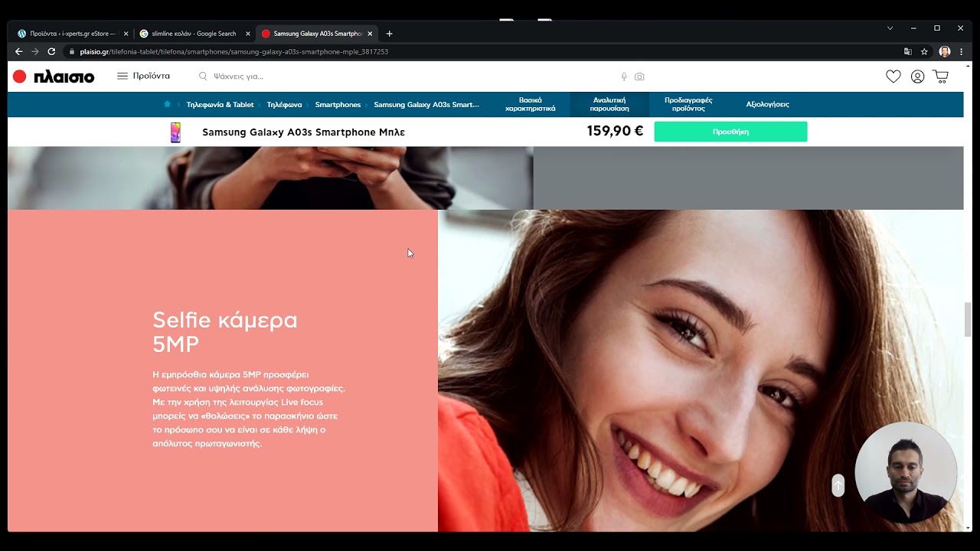Click the 159,90 € price text
Screen dimensions: 980x551
point(615,131)
